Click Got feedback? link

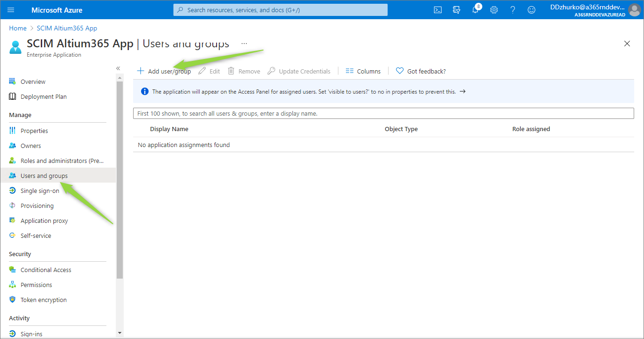coord(421,71)
